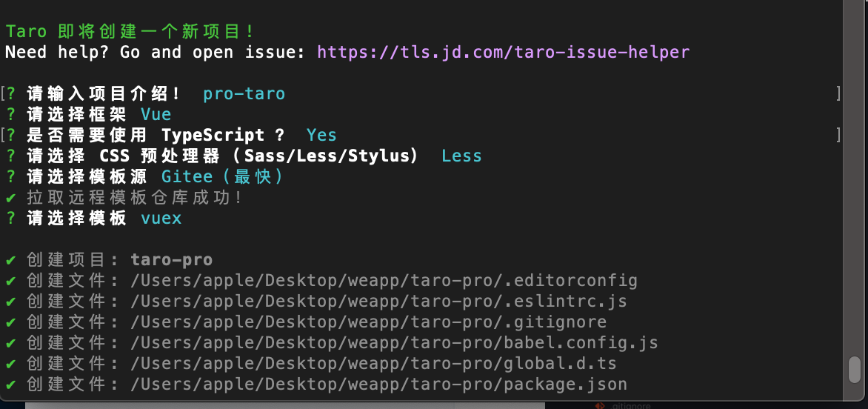Click the 'Less' CSS preprocessor answer

pyautogui.click(x=461, y=156)
